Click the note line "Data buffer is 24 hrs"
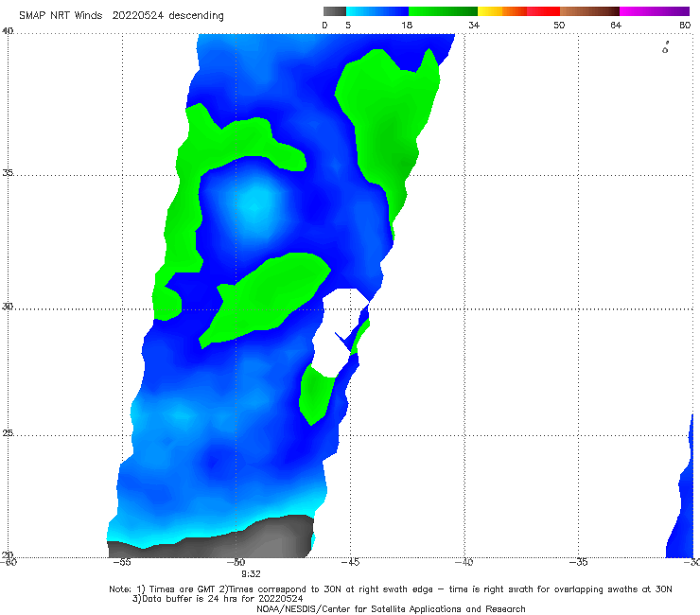The height and width of the screenshot is (615, 700). tap(189, 599)
